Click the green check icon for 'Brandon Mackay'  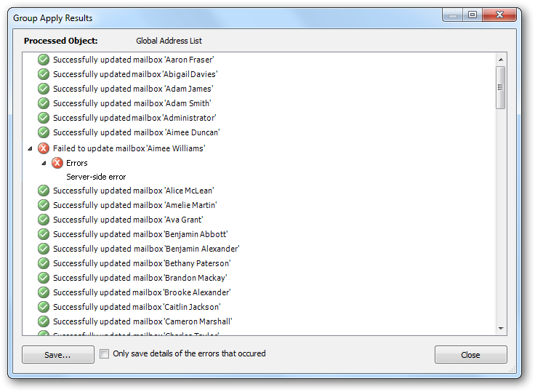(44, 278)
